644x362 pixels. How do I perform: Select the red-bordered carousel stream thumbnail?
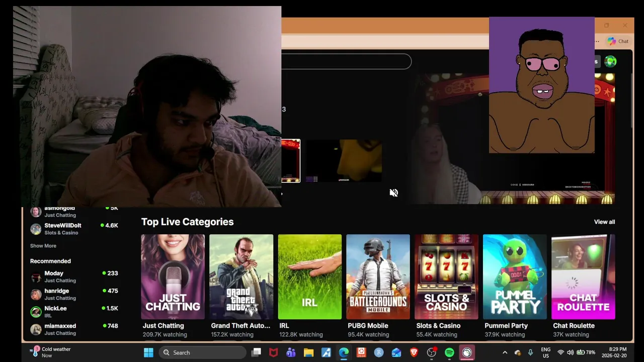[x=291, y=161]
